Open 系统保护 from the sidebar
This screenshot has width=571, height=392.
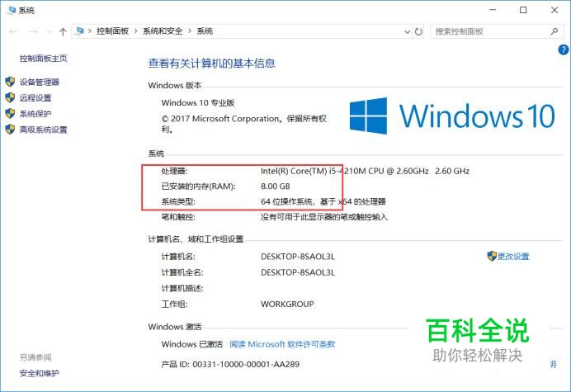[35, 114]
